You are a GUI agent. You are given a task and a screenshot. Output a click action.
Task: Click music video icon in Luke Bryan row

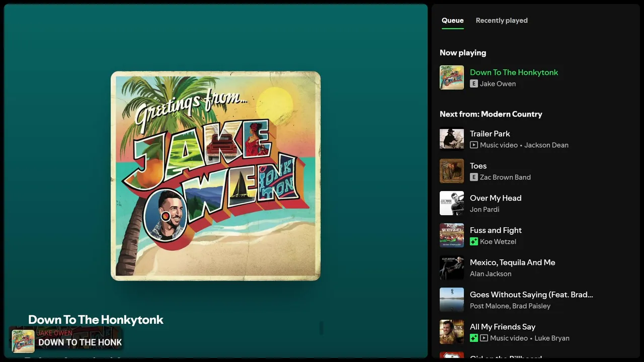[484, 338]
